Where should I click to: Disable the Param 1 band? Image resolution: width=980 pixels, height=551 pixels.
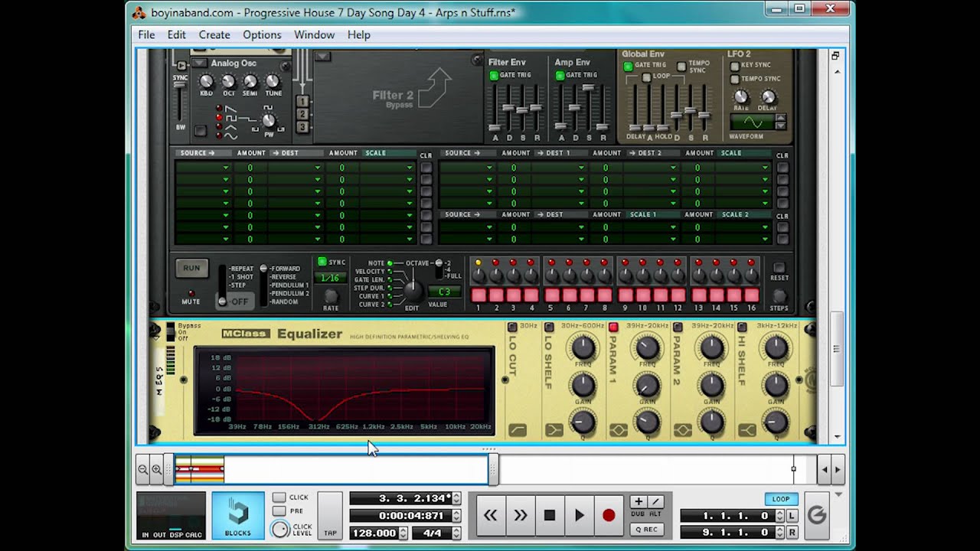click(x=613, y=327)
